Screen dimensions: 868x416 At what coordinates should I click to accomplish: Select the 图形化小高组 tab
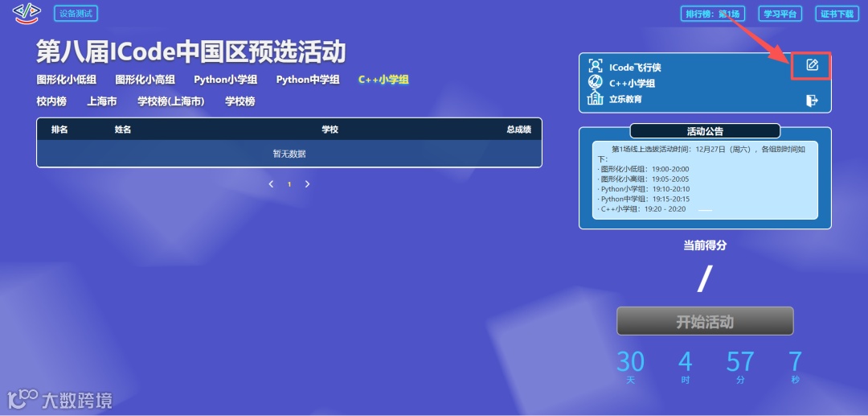point(145,80)
